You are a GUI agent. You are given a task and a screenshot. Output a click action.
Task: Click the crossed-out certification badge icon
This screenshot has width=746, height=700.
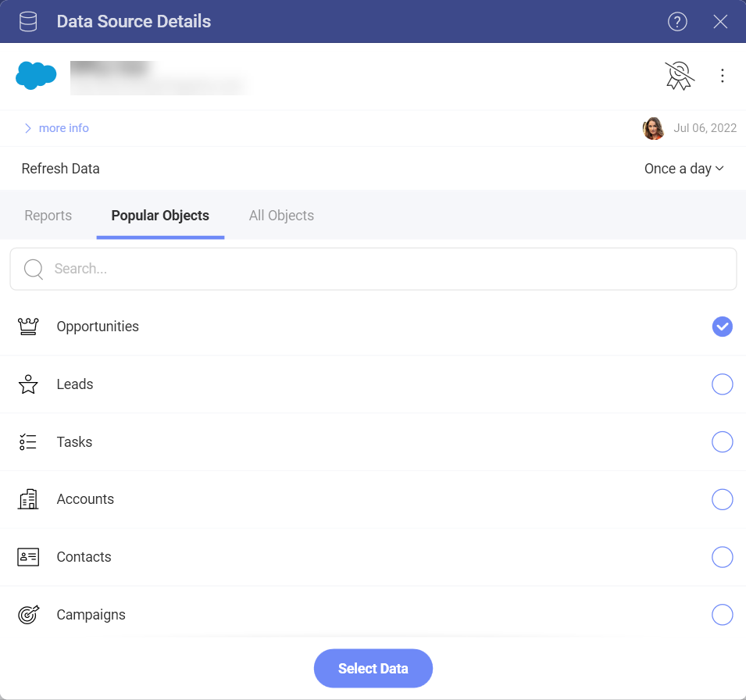point(680,76)
